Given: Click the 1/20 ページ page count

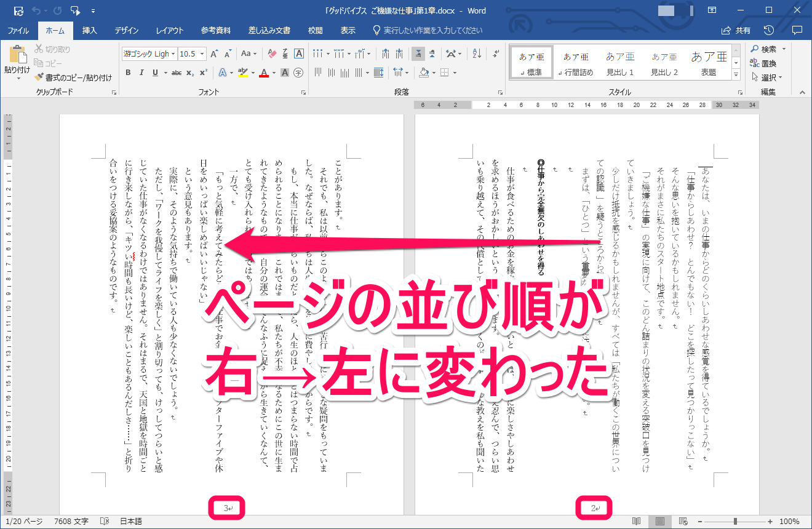Looking at the screenshot, I should [23, 521].
